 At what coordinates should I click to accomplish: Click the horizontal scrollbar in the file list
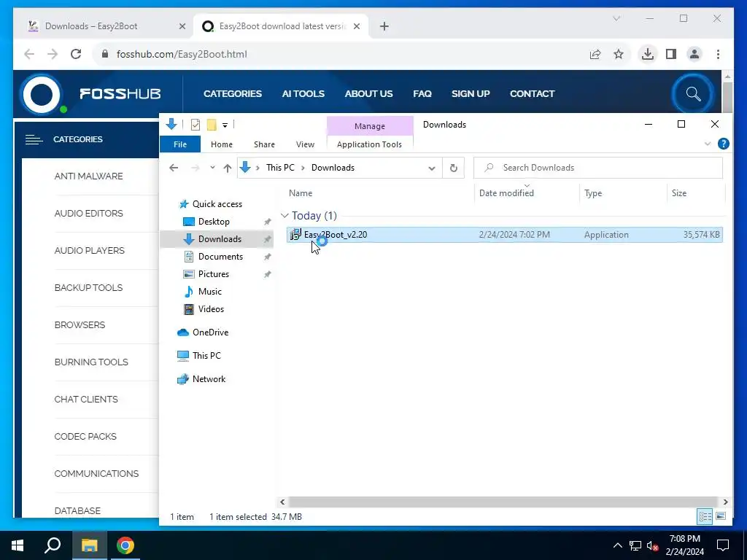pyautogui.click(x=503, y=502)
